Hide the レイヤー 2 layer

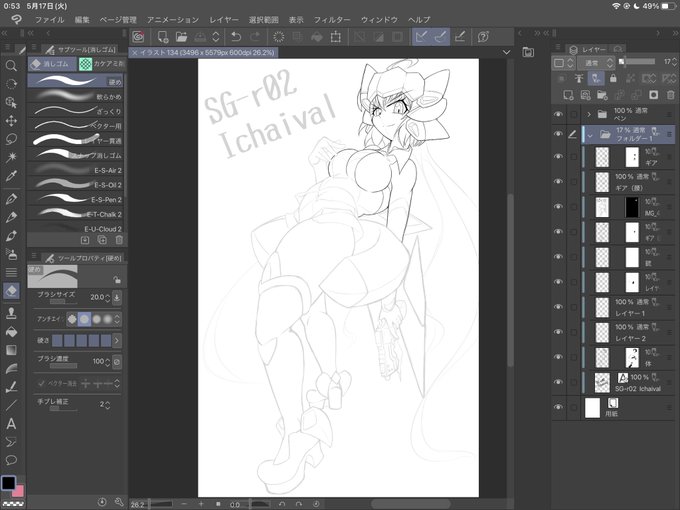click(558, 332)
